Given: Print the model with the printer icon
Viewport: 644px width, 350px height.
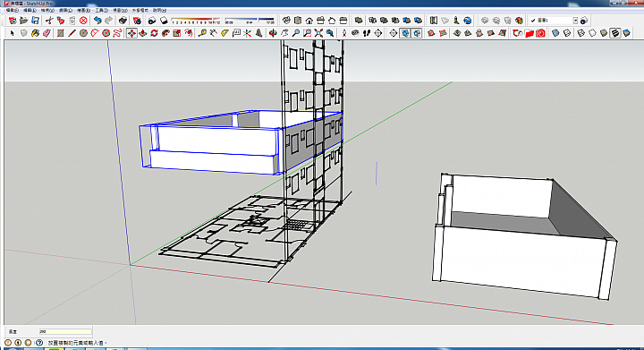Looking at the screenshot, I should (x=123, y=20).
